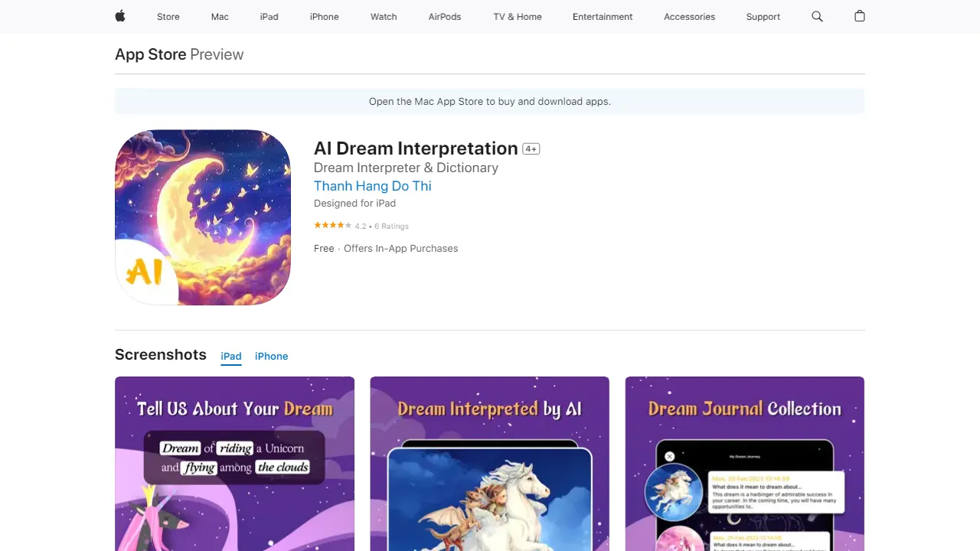Image resolution: width=980 pixels, height=551 pixels.
Task: Click the App Store heading link
Action: click(151, 54)
